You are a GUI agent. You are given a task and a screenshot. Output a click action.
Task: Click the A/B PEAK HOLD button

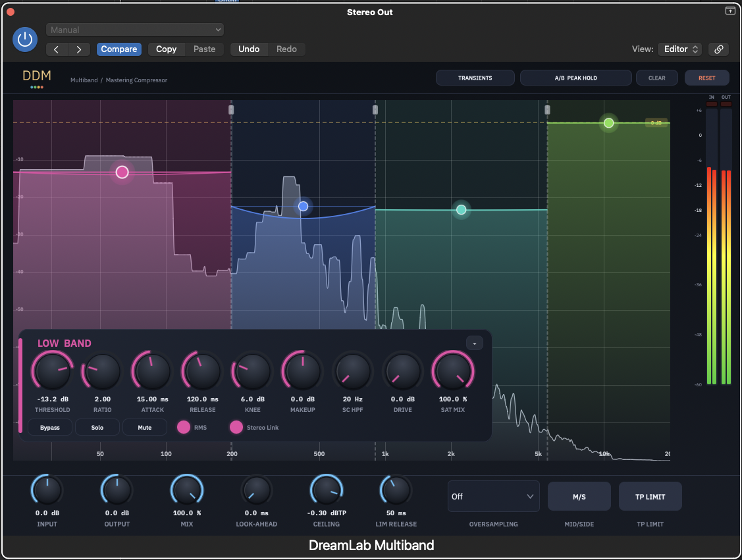pos(576,78)
